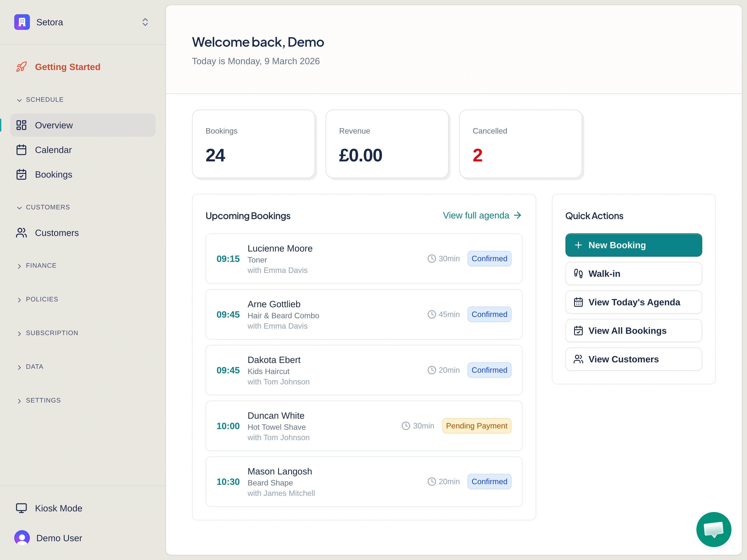Click the Setora building logo icon
The height and width of the screenshot is (560, 747).
[x=22, y=22]
